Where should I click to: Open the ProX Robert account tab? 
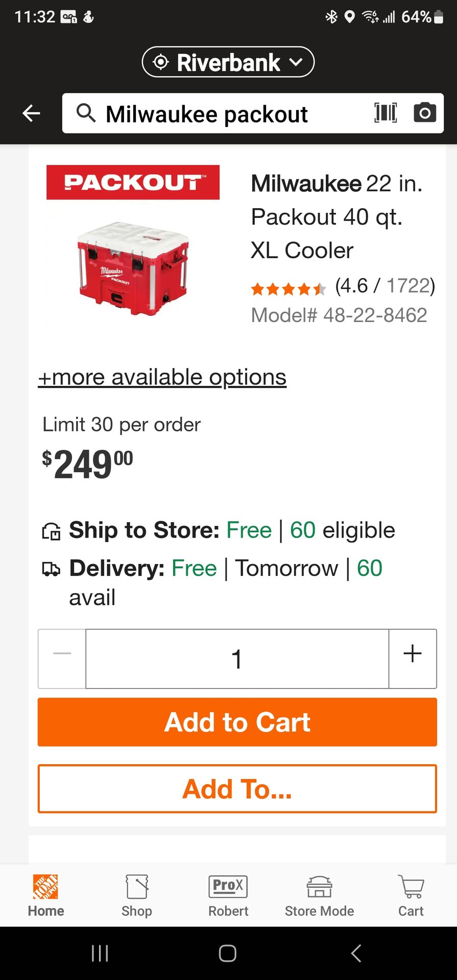click(x=228, y=895)
